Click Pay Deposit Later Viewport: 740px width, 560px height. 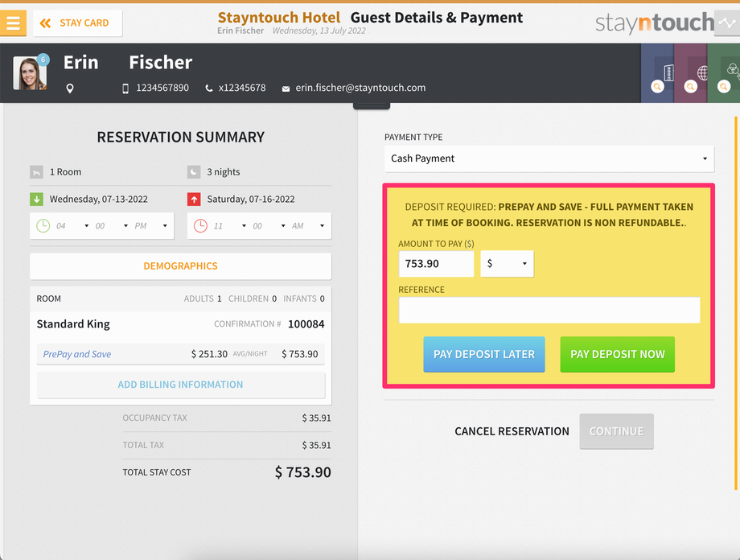point(483,355)
